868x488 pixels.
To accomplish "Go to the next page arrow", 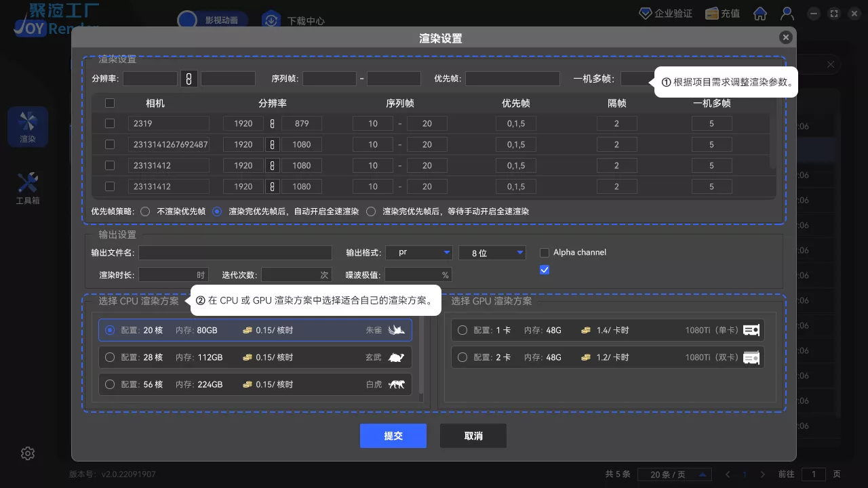I will [763, 474].
